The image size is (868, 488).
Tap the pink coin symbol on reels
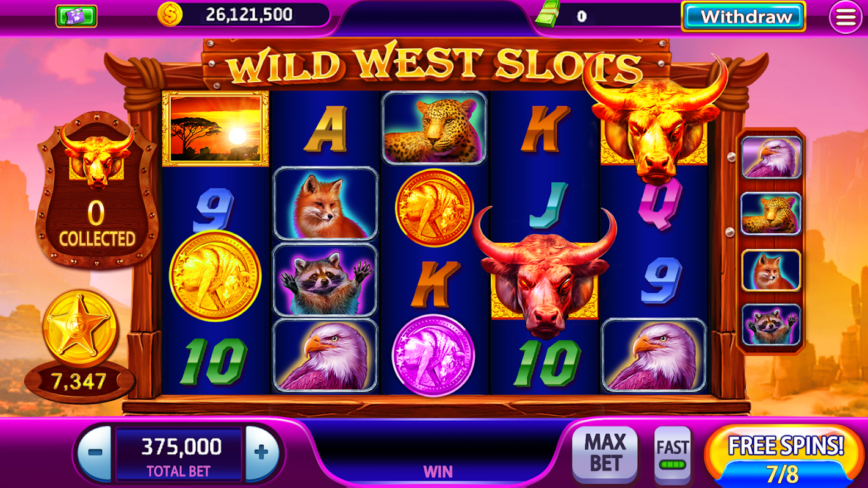tap(434, 354)
